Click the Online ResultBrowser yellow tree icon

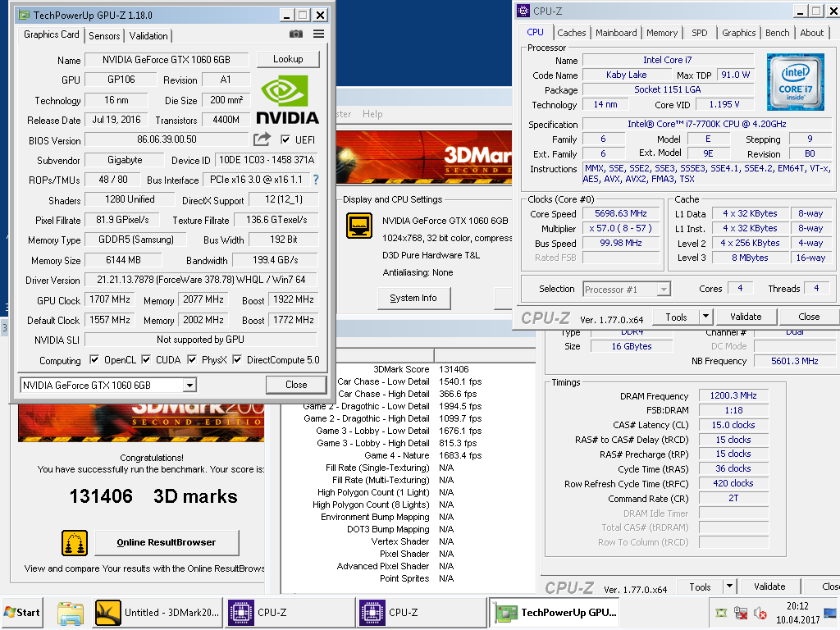tap(75, 543)
